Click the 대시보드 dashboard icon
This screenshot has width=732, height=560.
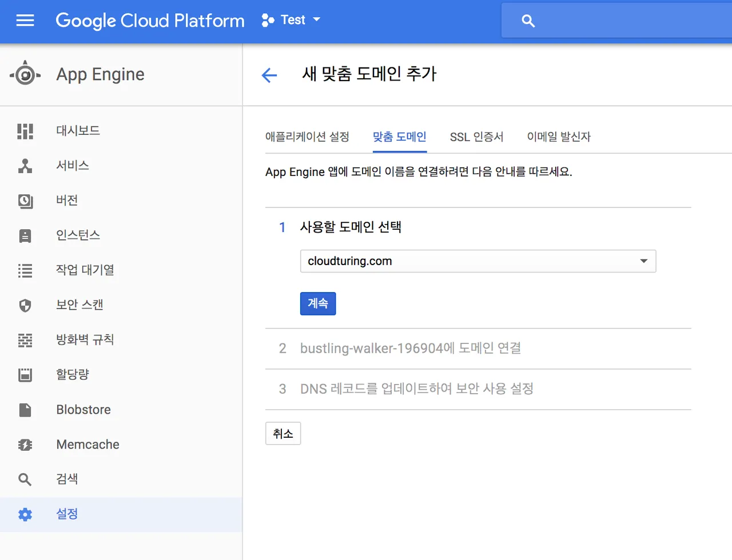tap(25, 131)
